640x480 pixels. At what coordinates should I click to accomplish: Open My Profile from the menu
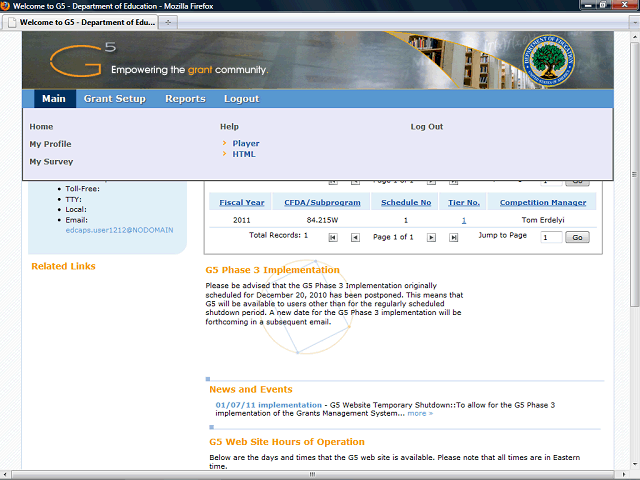click(50, 144)
